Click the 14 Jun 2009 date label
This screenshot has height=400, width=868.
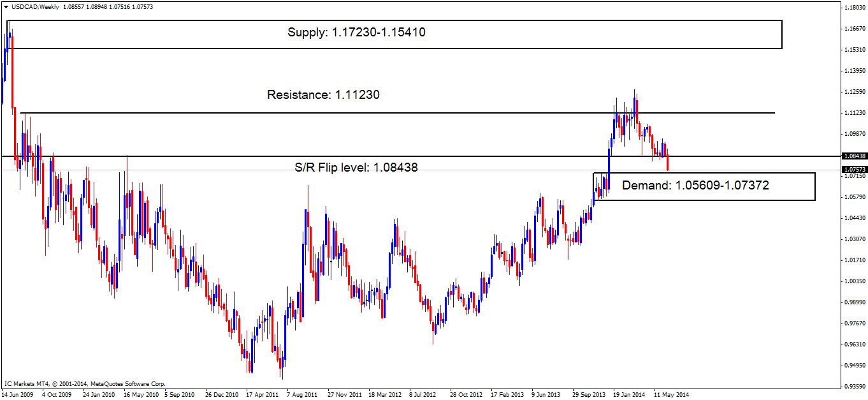coord(17,395)
